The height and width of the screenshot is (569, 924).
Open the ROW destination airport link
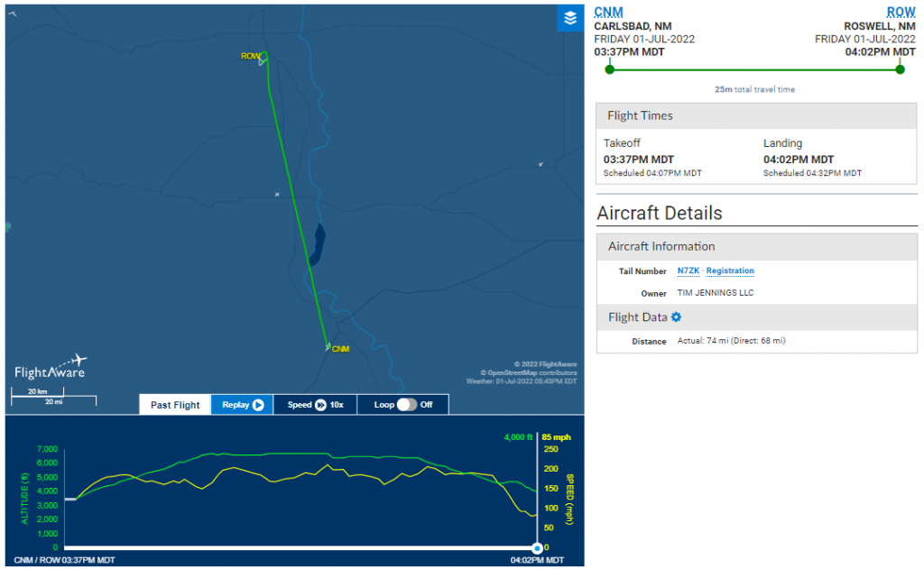(901, 12)
